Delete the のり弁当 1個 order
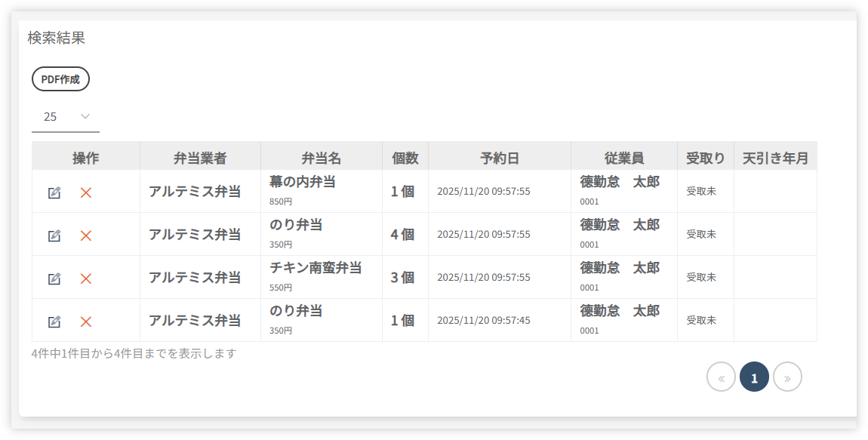The height and width of the screenshot is (440, 868). pos(86,322)
